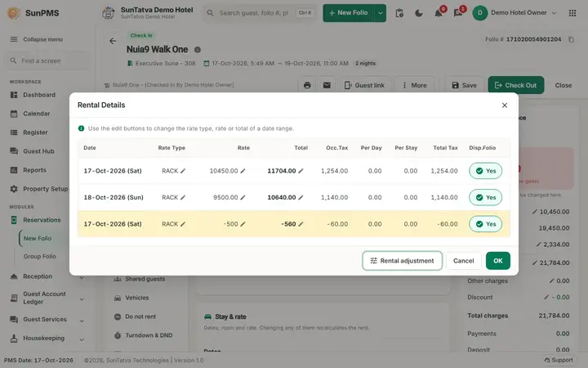This screenshot has height=368, width=588.
Task: Open the chat messages icon
Action: tap(458, 13)
